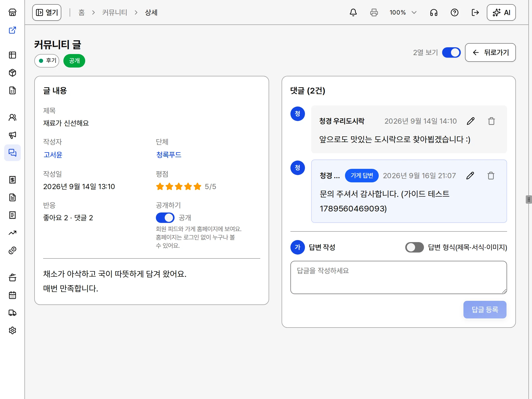
Task: Toggle the 2열 보기 switch
Action: [451, 52]
